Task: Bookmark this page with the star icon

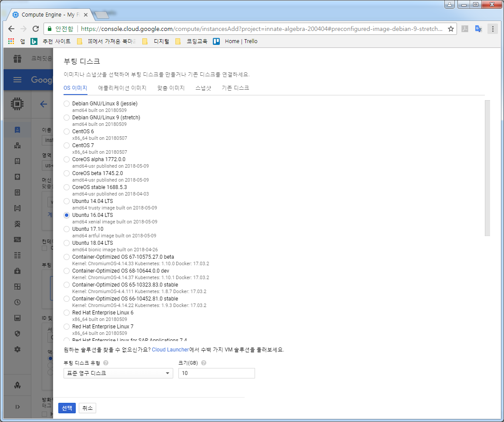Action: (450, 29)
